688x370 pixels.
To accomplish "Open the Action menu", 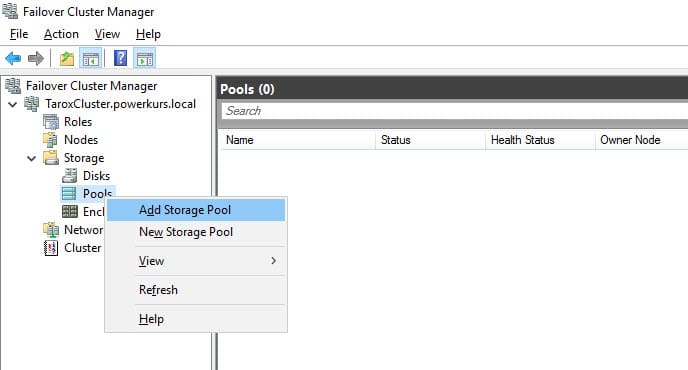I will point(61,34).
